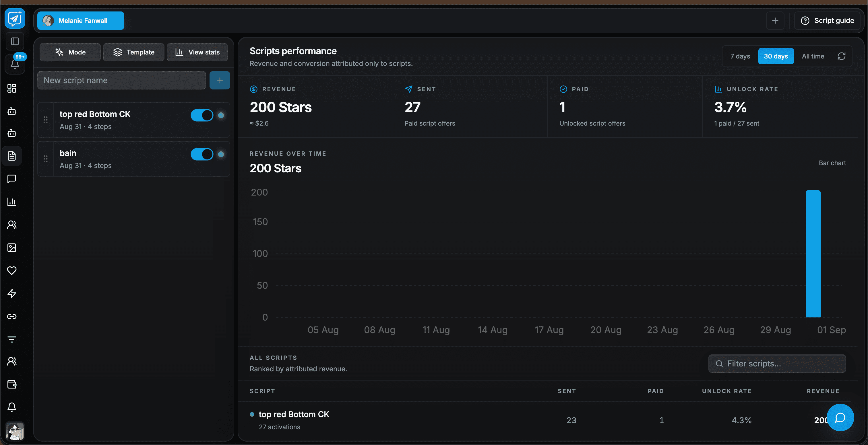
Task: Sort by the UNLOCK RATE column header
Action: click(x=727, y=391)
